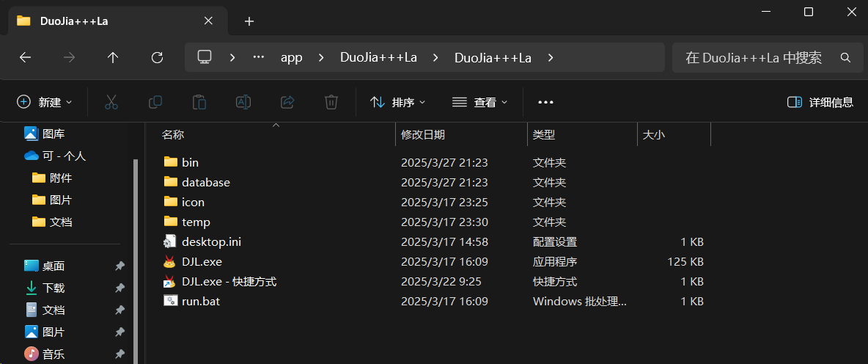The image size is (868, 364).
Task: Click the temp folder icon
Action: click(171, 222)
